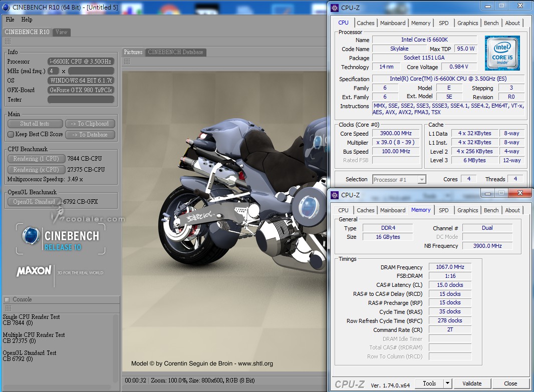Open the SPD tab in the lower CPU-Z window
This screenshot has height=392, width=534.
click(x=443, y=210)
